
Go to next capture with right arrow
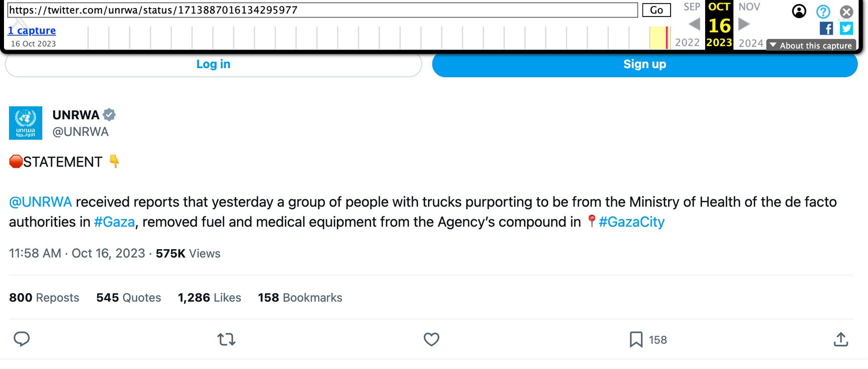pyautogui.click(x=744, y=24)
